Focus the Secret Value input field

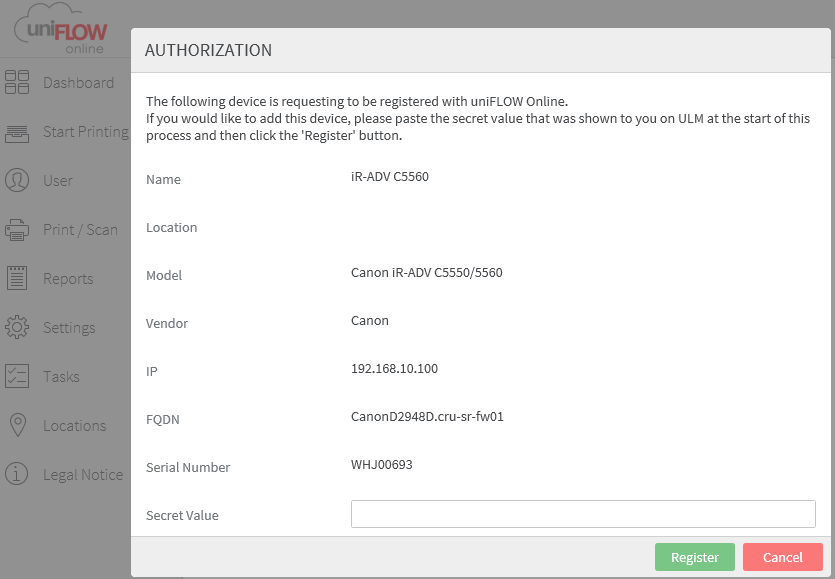point(583,514)
